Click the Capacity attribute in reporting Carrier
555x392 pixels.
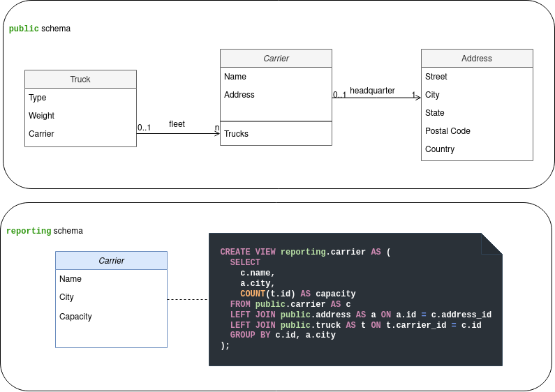75,317
